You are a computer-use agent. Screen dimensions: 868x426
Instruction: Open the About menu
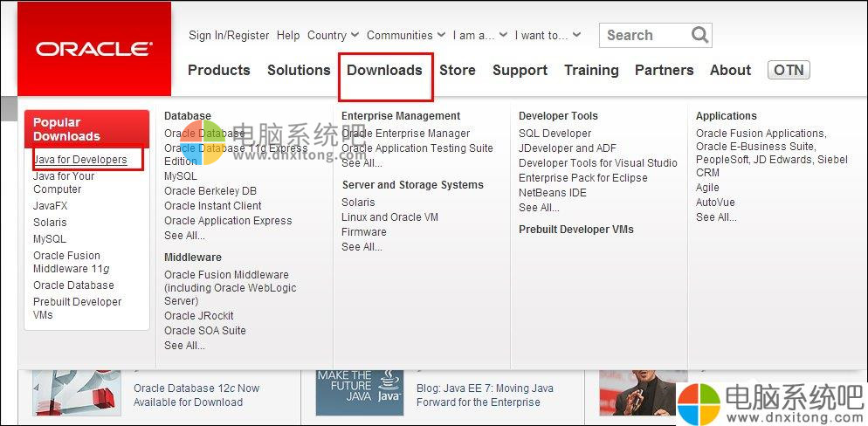[x=730, y=70]
